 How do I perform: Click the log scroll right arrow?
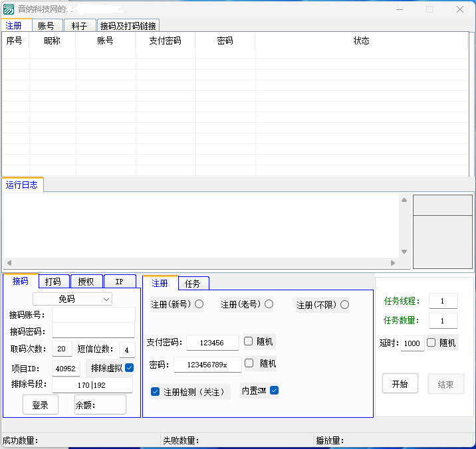(x=393, y=263)
